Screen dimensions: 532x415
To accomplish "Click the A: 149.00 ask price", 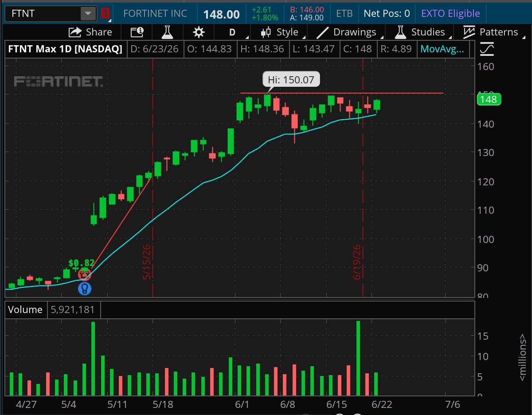I will click(307, 18).
